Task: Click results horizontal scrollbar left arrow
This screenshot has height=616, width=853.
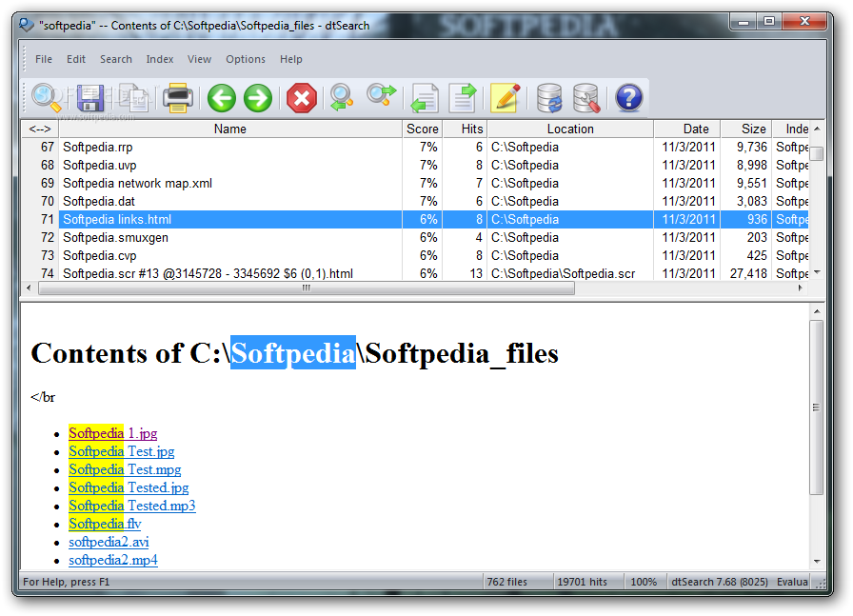Action: (x=29, y=288)
